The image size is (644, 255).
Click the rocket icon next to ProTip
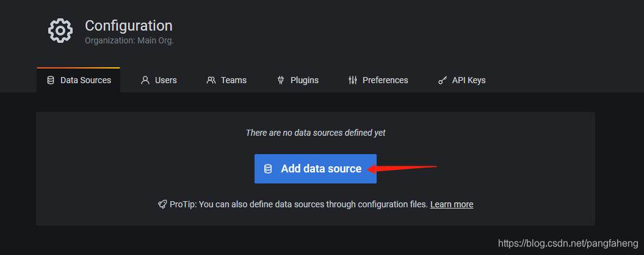[x=162, y=204]
